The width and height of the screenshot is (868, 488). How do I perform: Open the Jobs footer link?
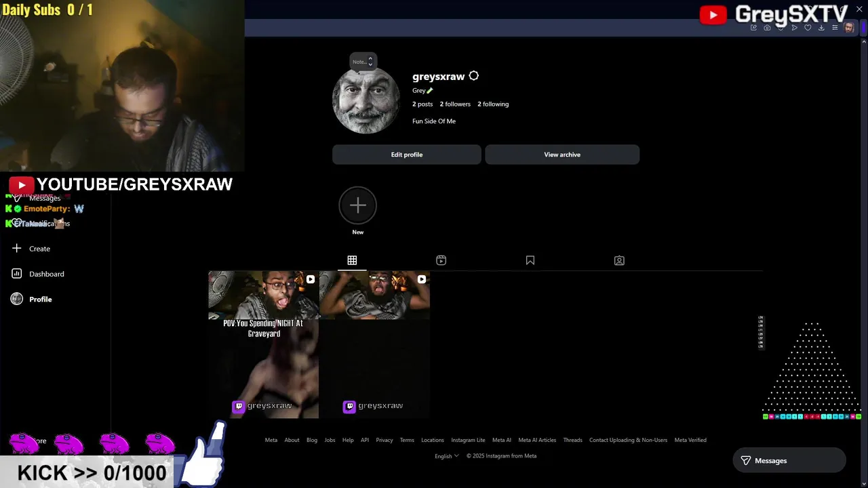tap(330, 440)
